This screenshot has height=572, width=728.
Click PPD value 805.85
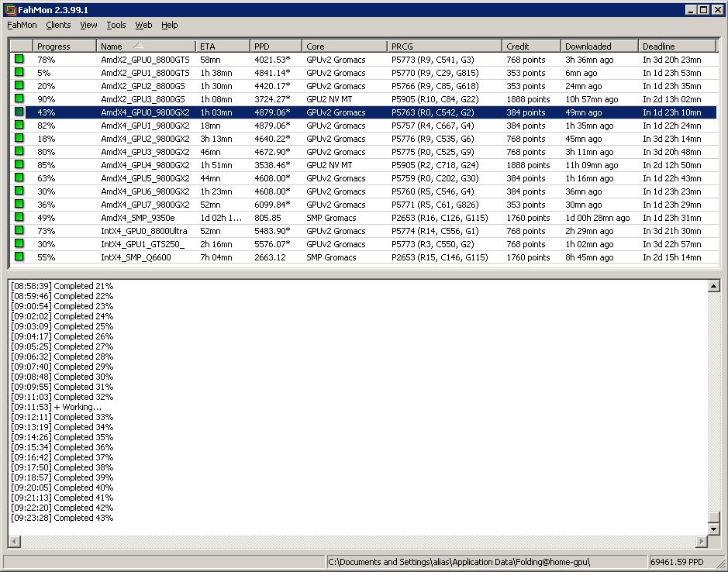(267, 218)
